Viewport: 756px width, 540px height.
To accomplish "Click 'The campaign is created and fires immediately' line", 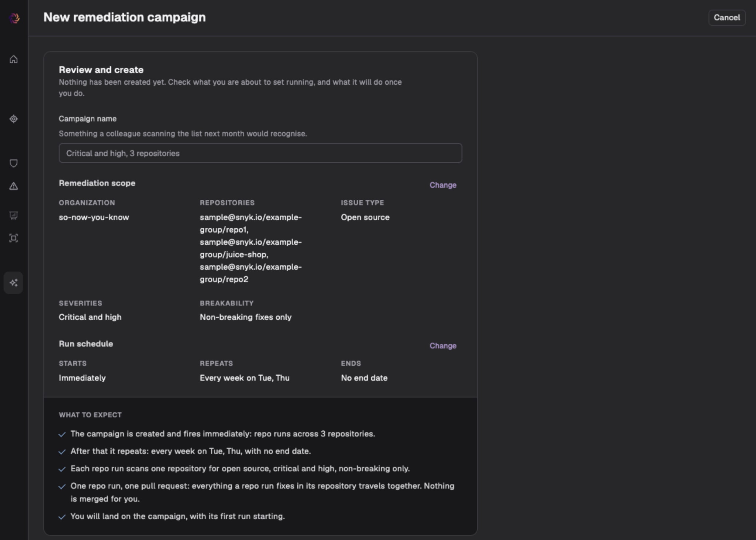I will point(222,434).
